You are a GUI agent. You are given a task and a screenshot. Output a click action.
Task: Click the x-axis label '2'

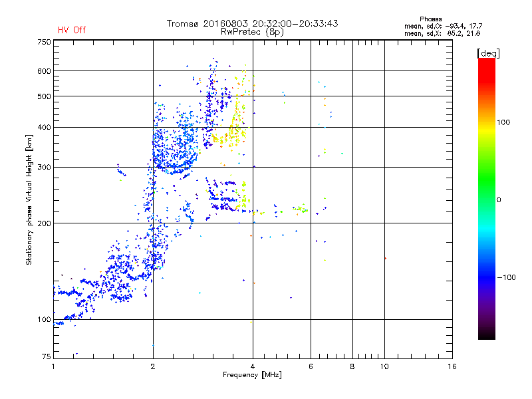tap(153, 366)
